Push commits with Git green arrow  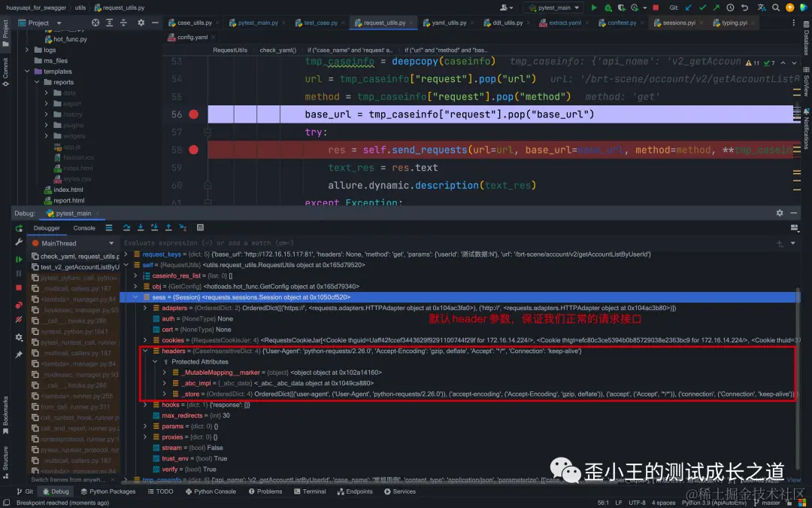pyautogui.click(x=717, y=8)
